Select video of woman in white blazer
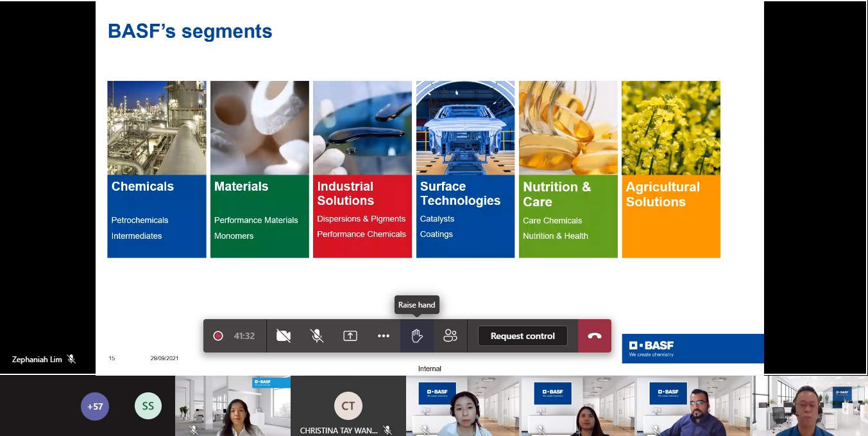 point(233,406)
